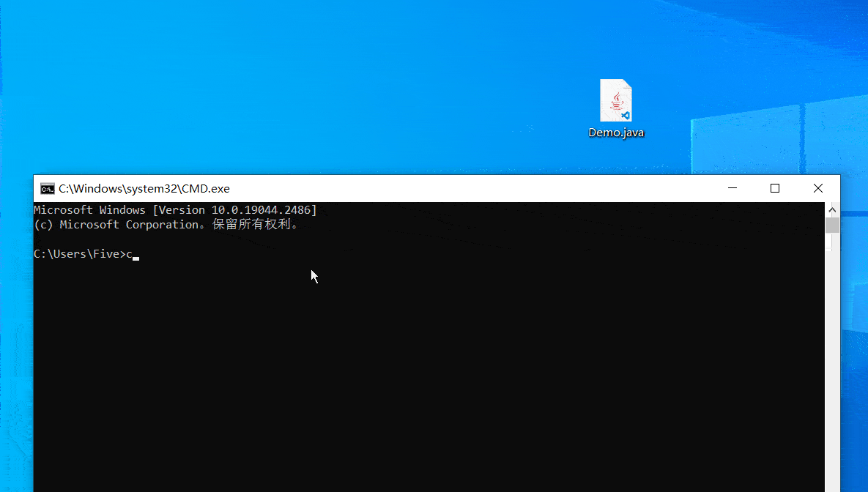The width and height of the screenshot is (868, 492).
Task: Click the Demo.java file name label
Action: [x=616, y=133]
